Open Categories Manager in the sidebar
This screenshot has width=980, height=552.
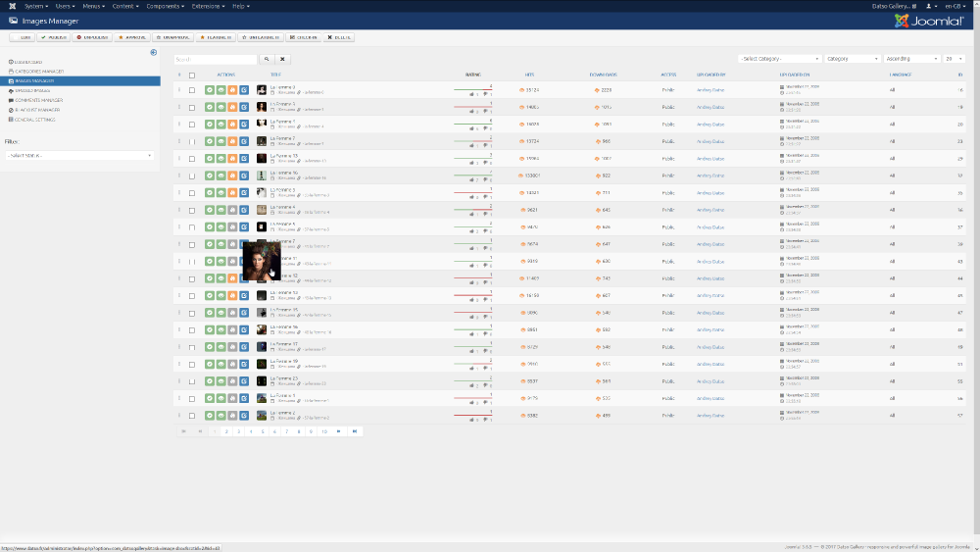tap(40, 71)
